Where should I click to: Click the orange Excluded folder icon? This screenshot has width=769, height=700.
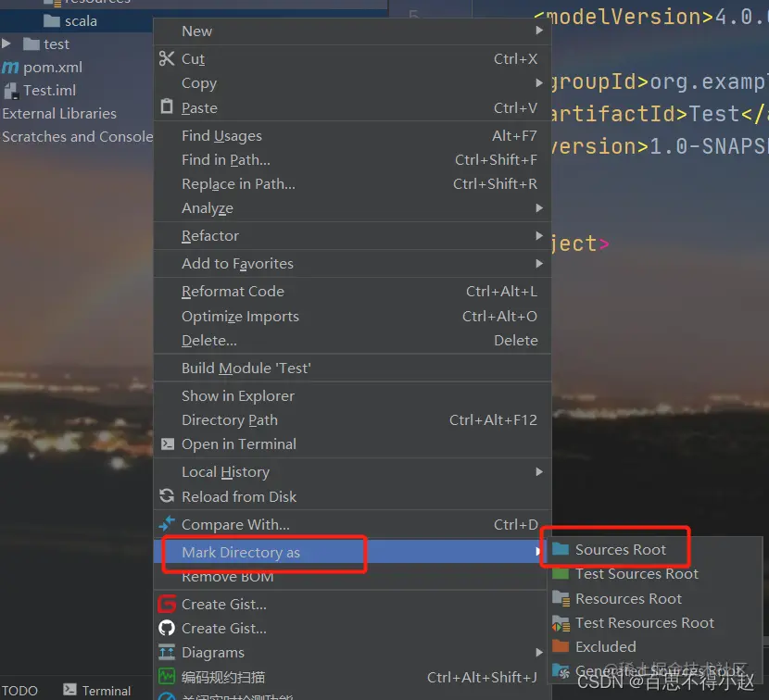click(x=561, y=646)
